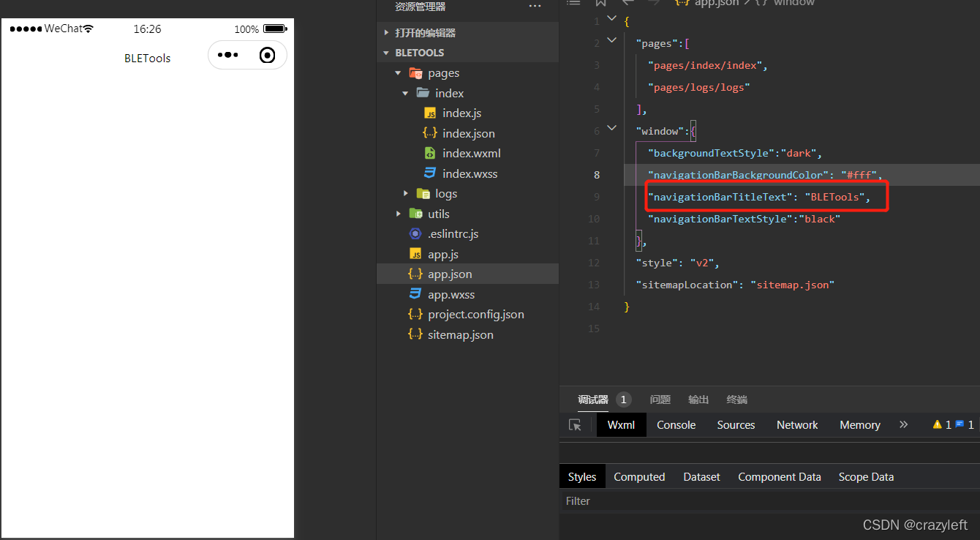Click the simulator battery icon

point(275,29)
